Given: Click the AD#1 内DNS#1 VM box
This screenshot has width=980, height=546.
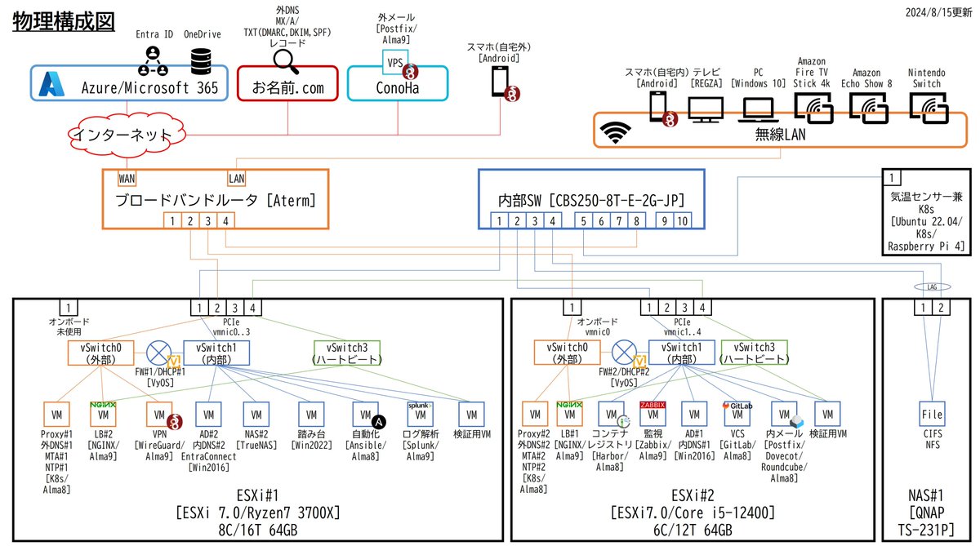Looking at the screenshot, I should 696,415.
